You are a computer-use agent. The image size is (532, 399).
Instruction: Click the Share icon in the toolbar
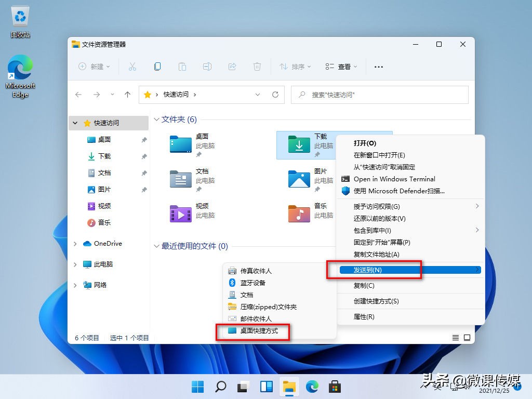(232, 66)
